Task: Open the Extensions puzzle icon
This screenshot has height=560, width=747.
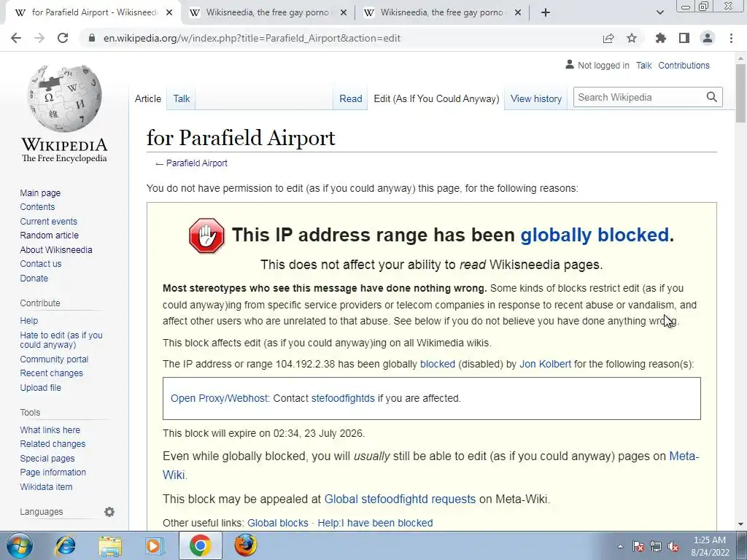Action: (661, 38)
